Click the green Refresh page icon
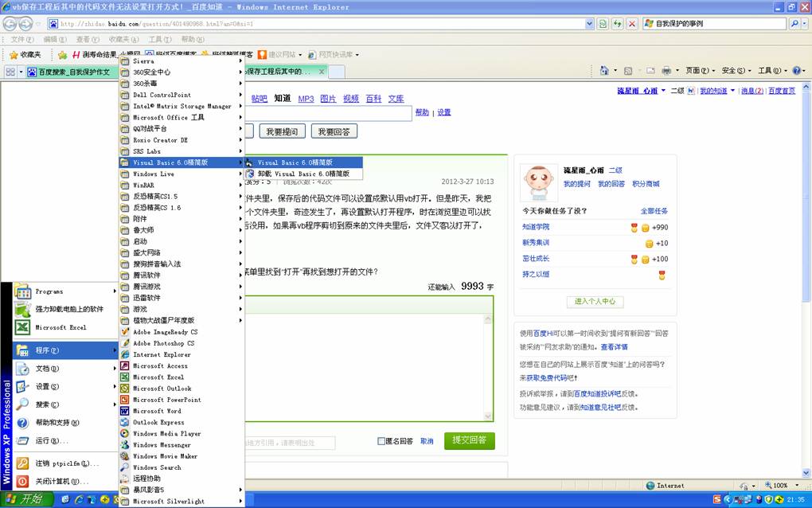Image resolution: width=812 pixels, height=508 pixels. [x=617, y=24]
